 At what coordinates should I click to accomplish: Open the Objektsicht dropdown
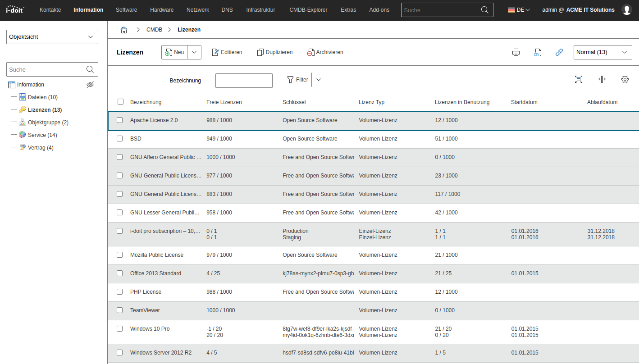pos(52,37)
